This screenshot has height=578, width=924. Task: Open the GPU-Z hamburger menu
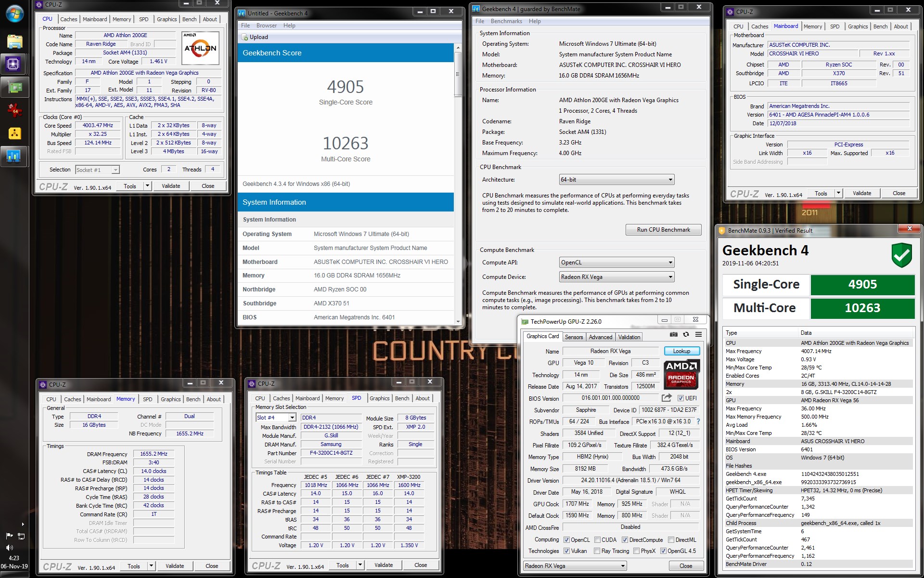tap(698, 334)
